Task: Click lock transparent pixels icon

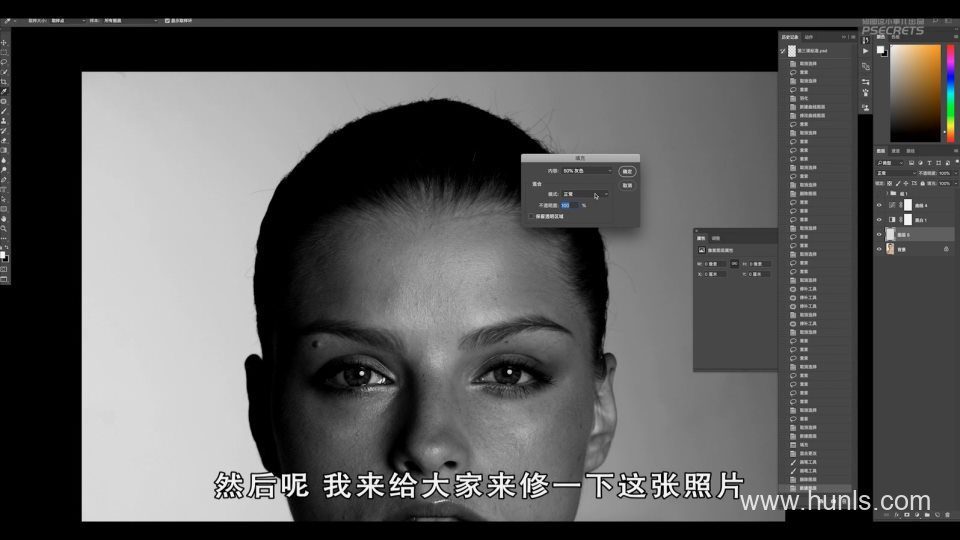Action: 890,183
